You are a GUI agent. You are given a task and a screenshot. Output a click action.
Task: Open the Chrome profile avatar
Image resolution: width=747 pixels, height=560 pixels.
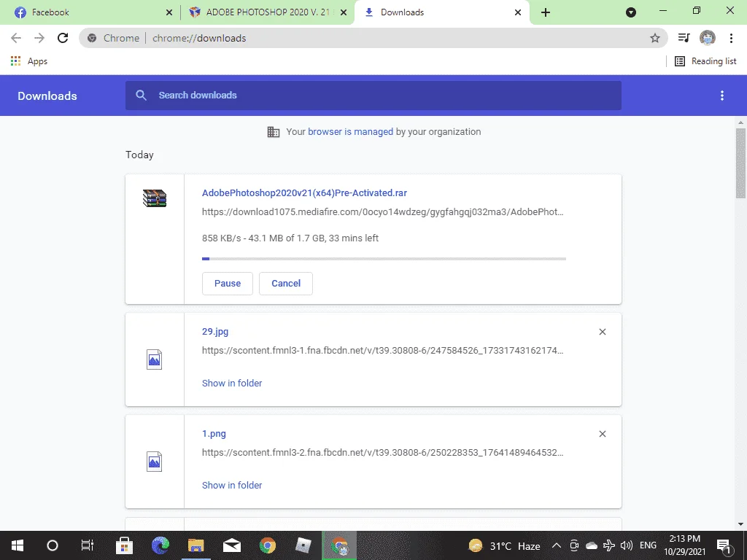point(708,38)
